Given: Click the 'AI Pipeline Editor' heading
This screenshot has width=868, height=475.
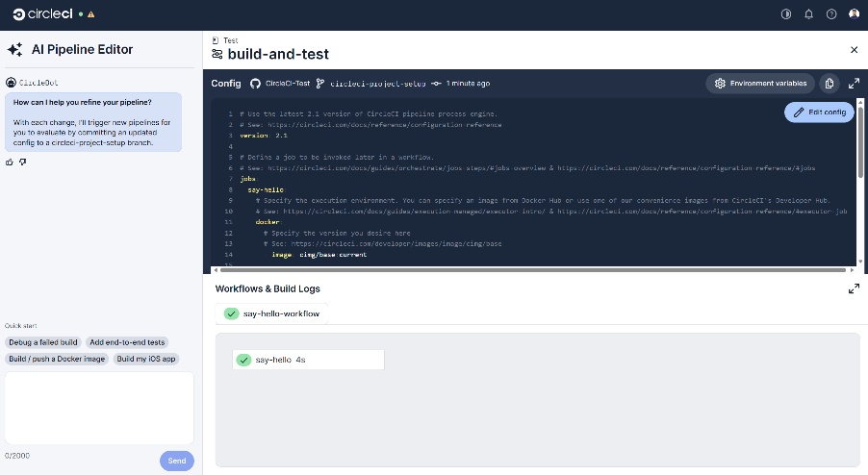Looking at the screenshot, I should (82, 49).
